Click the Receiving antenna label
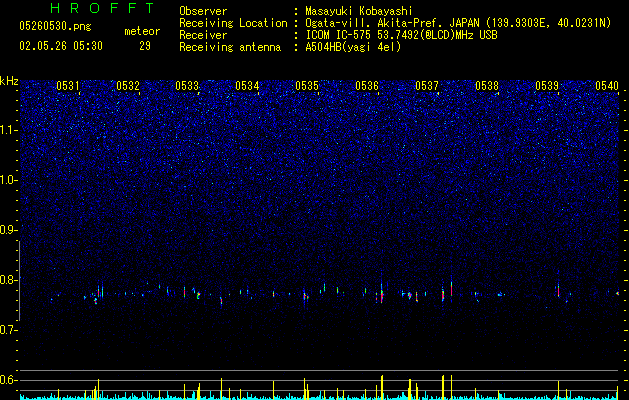The height and width of the screenshot is (400, 629). pos(230,47)
